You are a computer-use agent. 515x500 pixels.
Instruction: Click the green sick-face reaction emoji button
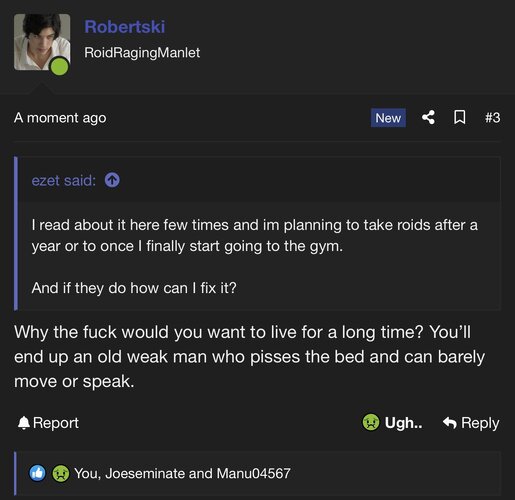click(371, 422)
